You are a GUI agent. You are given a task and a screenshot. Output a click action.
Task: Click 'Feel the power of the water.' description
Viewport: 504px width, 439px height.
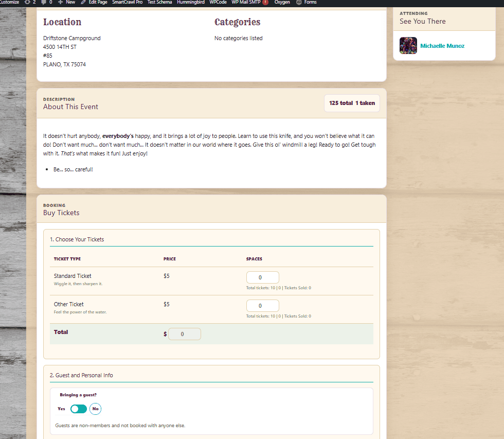(80, 312)
